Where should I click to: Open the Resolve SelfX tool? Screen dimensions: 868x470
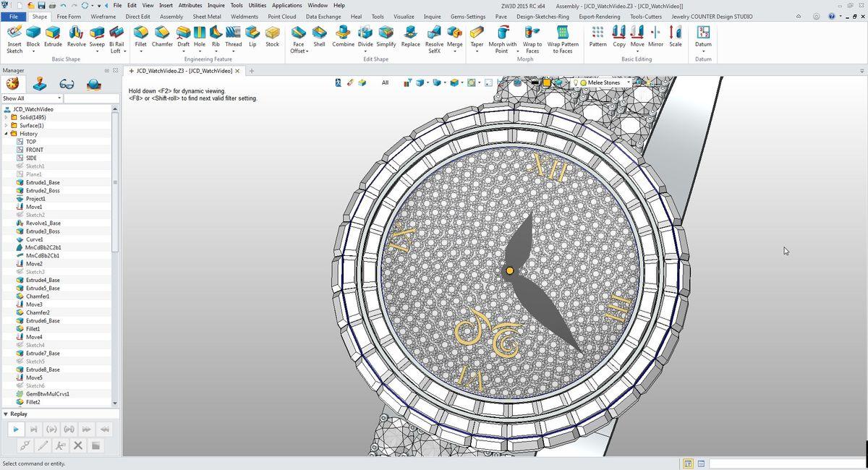434,39
